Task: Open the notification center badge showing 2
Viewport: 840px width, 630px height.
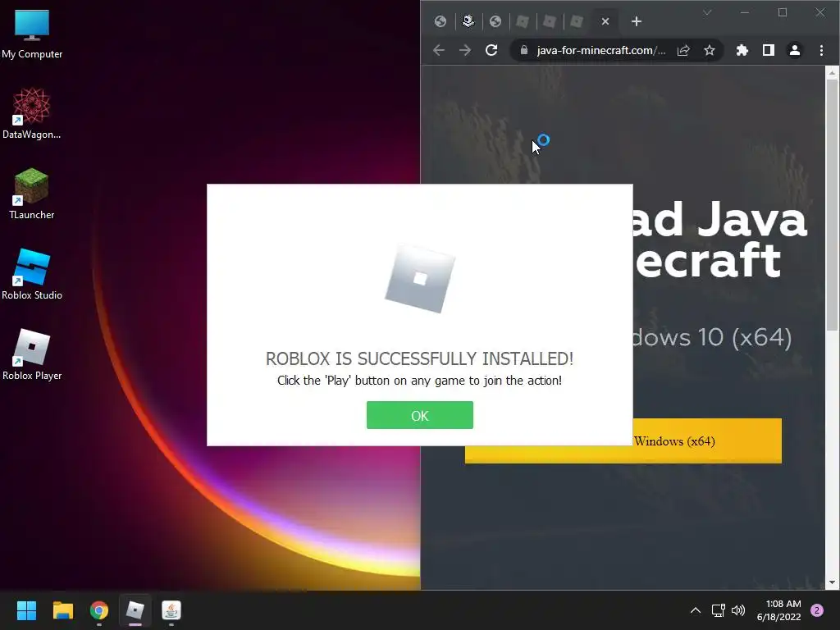Action: (x=817, y=610)
